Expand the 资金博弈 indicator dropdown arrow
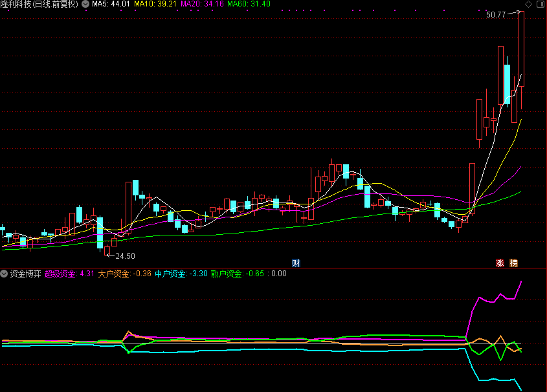 pyautogui.click(x=4, y=274)
